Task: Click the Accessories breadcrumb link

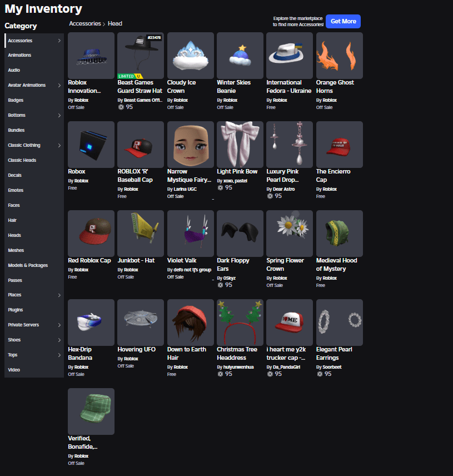Action: [x=85, y=24]
